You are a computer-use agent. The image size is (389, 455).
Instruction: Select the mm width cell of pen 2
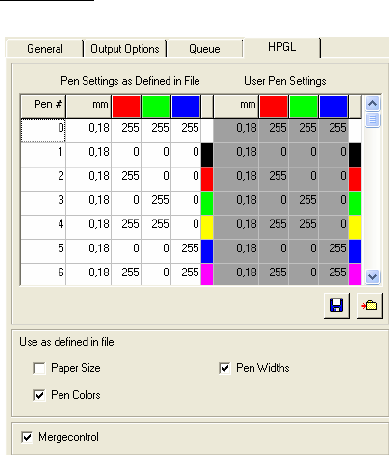click(89, 179)
